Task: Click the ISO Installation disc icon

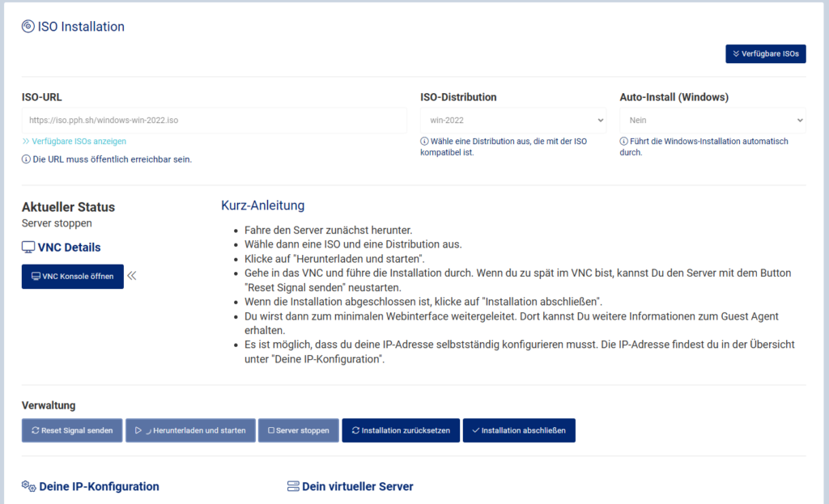Action: point(28,27)
